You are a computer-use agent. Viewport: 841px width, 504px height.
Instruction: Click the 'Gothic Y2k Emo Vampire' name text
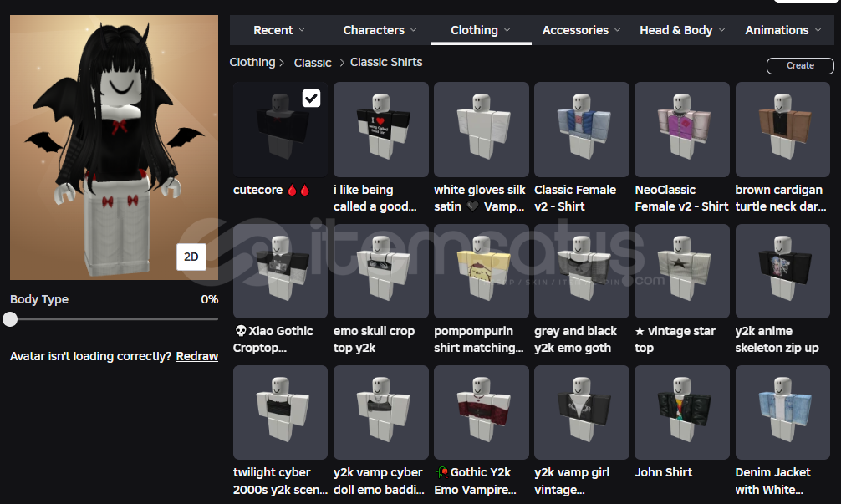475,481
